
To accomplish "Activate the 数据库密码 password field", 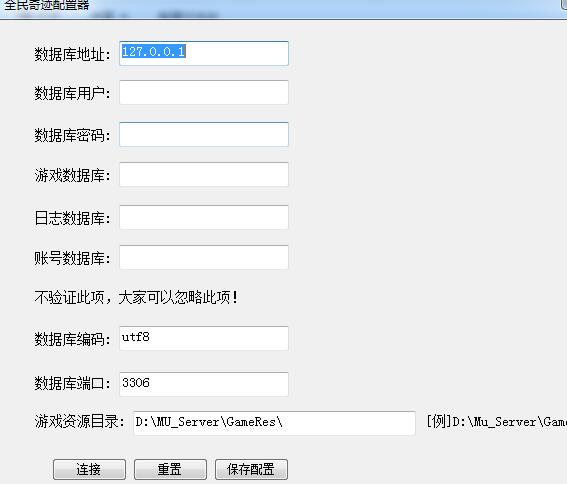I will click(204, 134).
